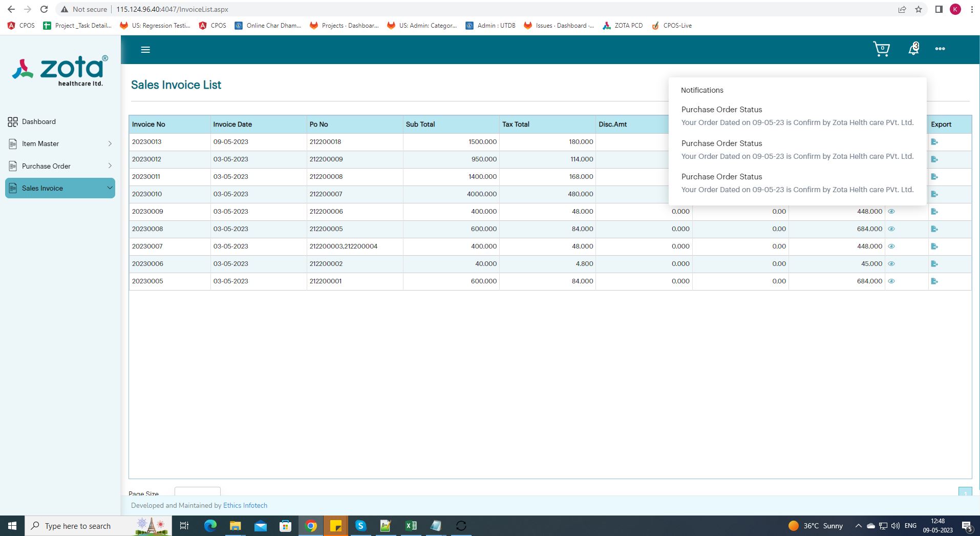Open the Ethics Infotech link
This screenshot has width=980, height=536.
pyautogui.click(x=245, y=506)
